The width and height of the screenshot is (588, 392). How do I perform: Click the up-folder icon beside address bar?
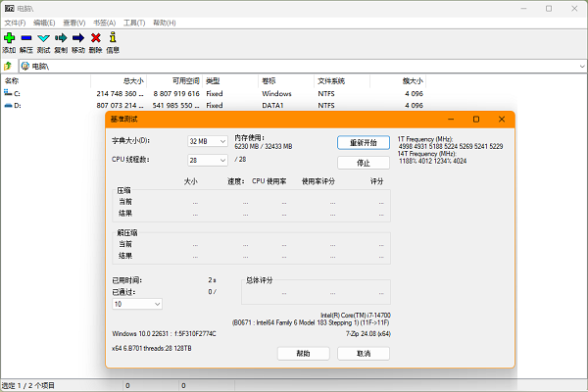[x=8, y=66]
